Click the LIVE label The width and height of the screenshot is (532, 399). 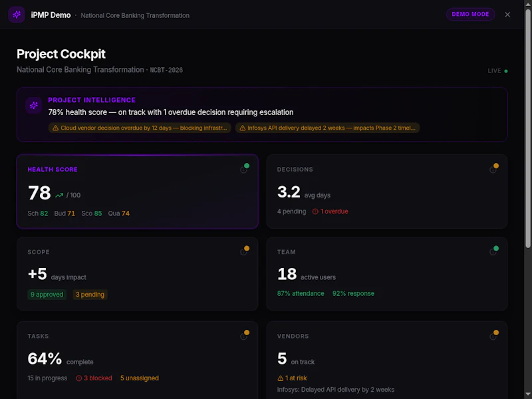(494, 71)
